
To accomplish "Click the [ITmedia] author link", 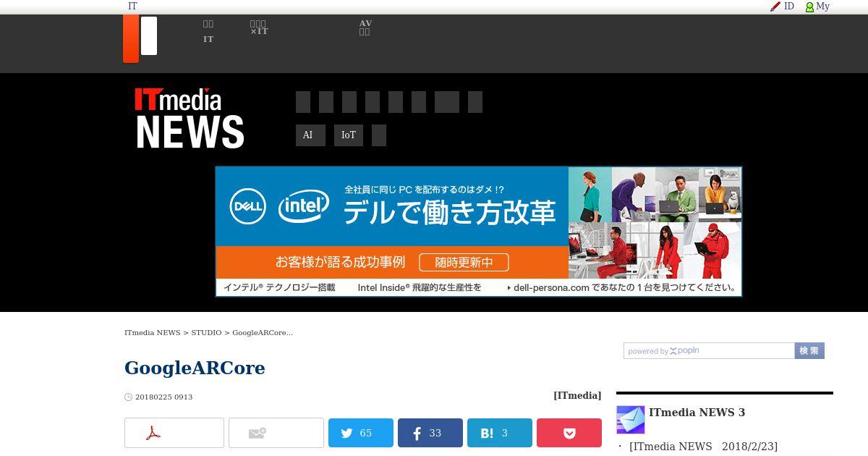I will click(577, 395).
